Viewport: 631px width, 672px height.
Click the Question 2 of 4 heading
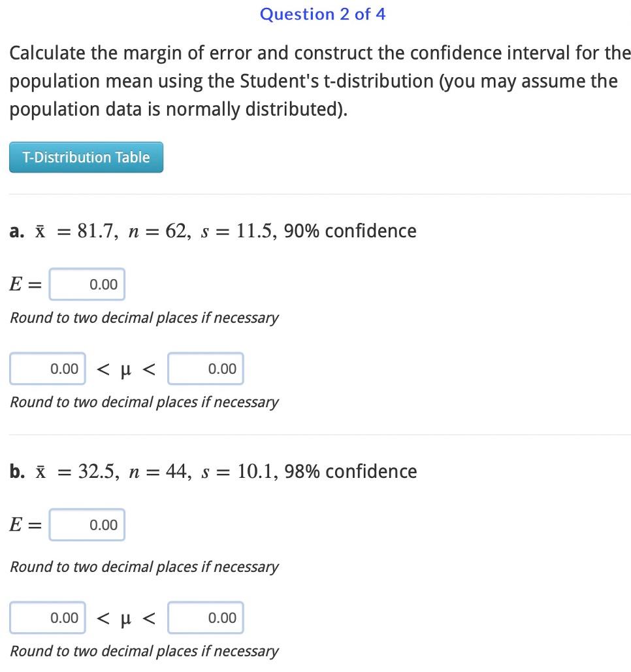coord(322,14)
